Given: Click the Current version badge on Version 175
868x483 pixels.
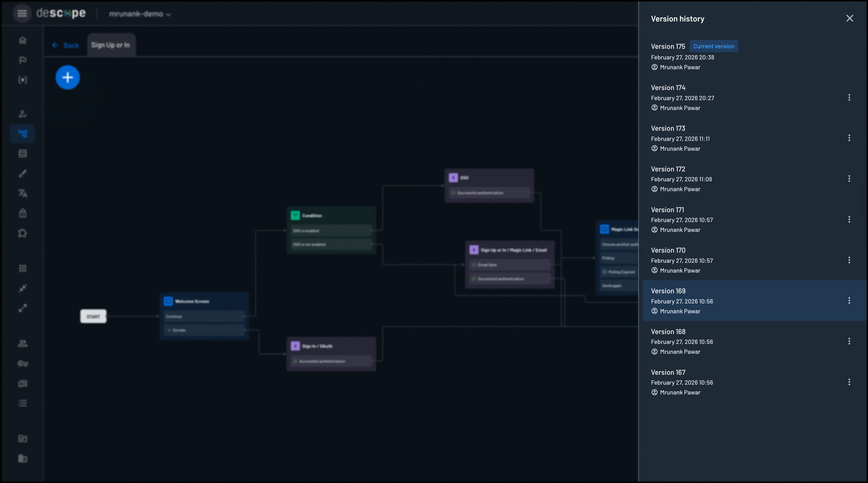Looking at the screenshot, I should point(714,46).
